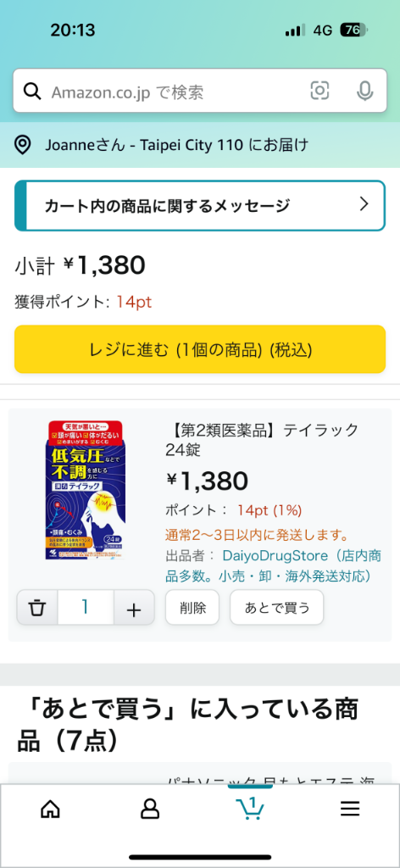Tap the microphone voice search icon
Image resolution: width=400 pixels, height=868 pixels.
pyautogui.click(x=364, y=91)
